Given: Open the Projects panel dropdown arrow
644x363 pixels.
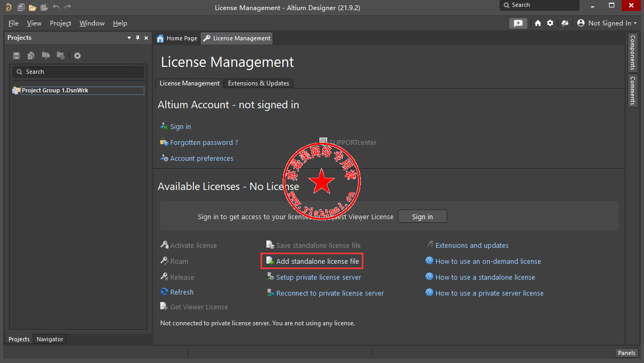Looking at the screenshot, I should (129, 38).
